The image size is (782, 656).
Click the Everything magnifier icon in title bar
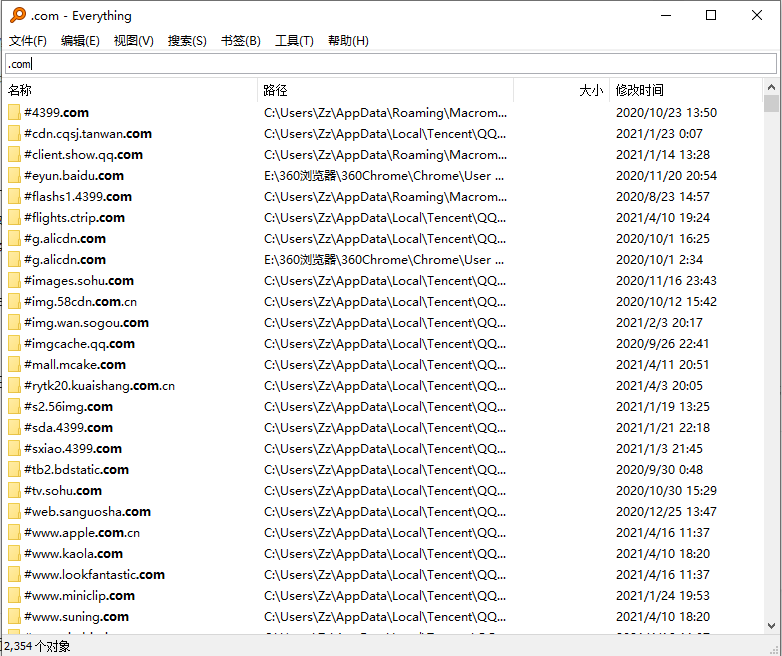tap(18, 15)
